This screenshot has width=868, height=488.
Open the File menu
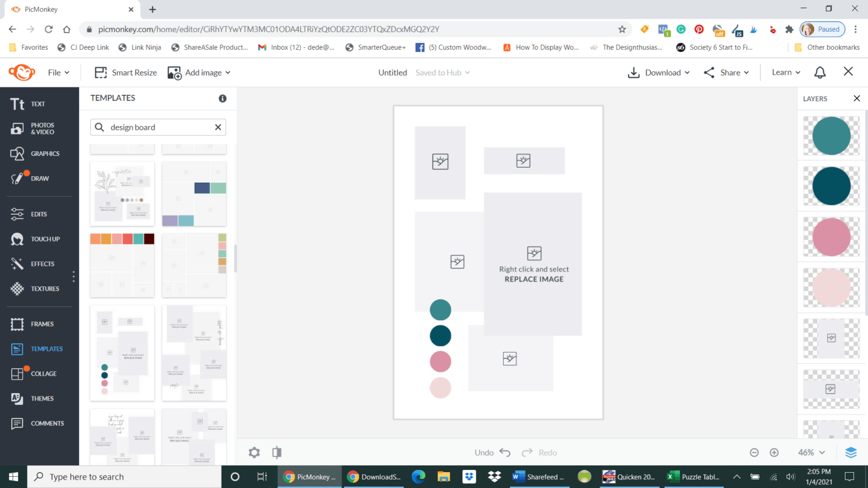point(58,72)
